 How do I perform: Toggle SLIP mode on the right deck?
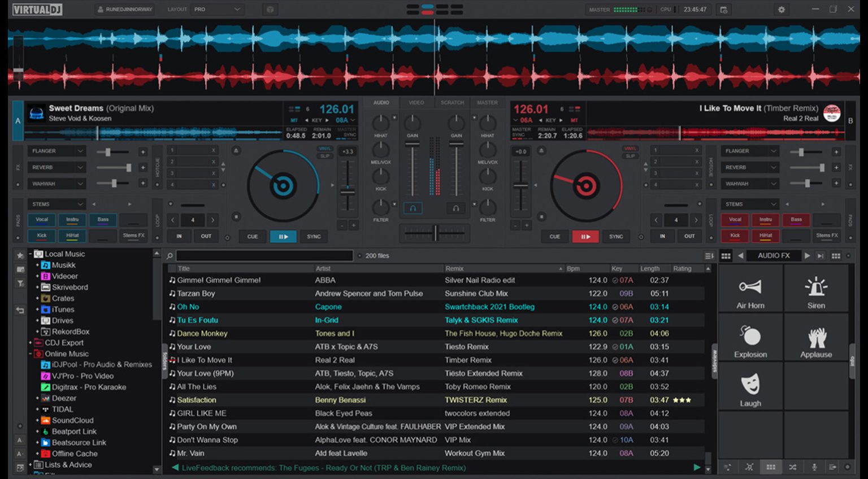[x=630, y=156]
